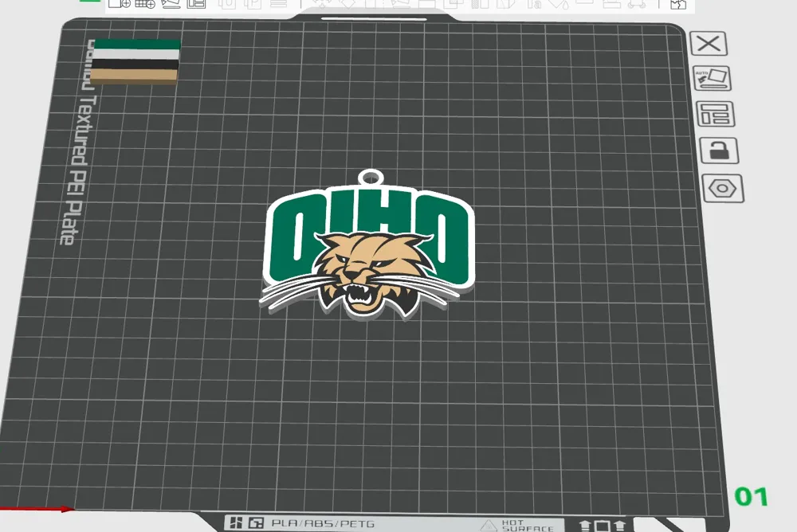
Task: Open the Assembly view puzzle icon
Action: click(678, 4)
